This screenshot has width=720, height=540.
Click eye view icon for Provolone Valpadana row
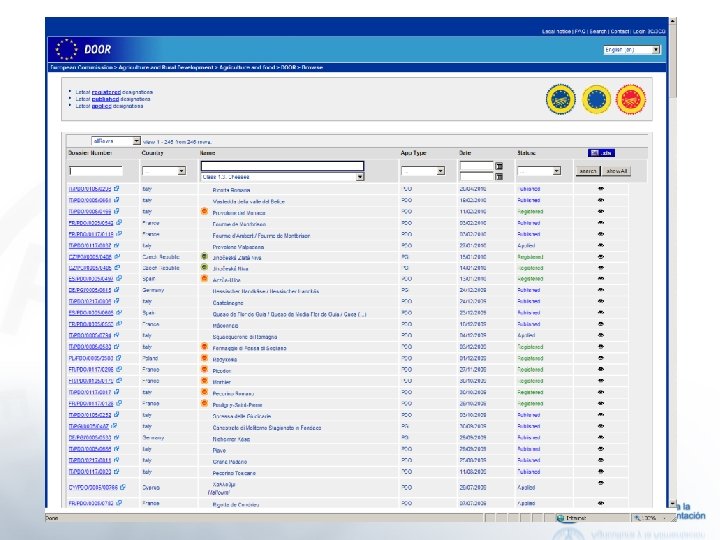click(x=601, y=245)
